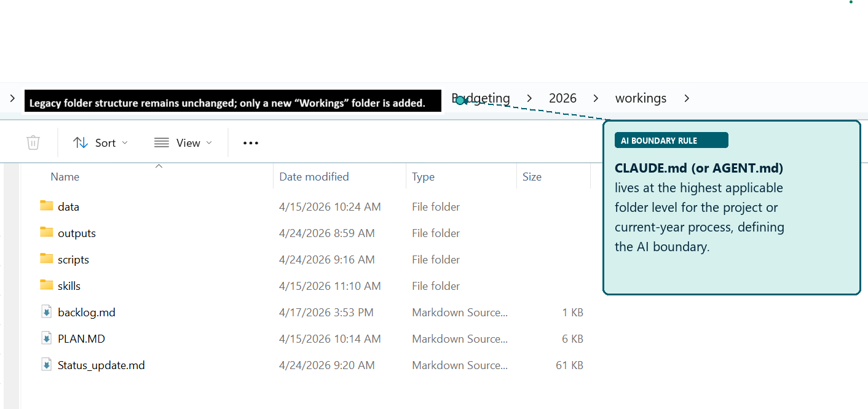Select the outputs folder icon

[47, 232]
